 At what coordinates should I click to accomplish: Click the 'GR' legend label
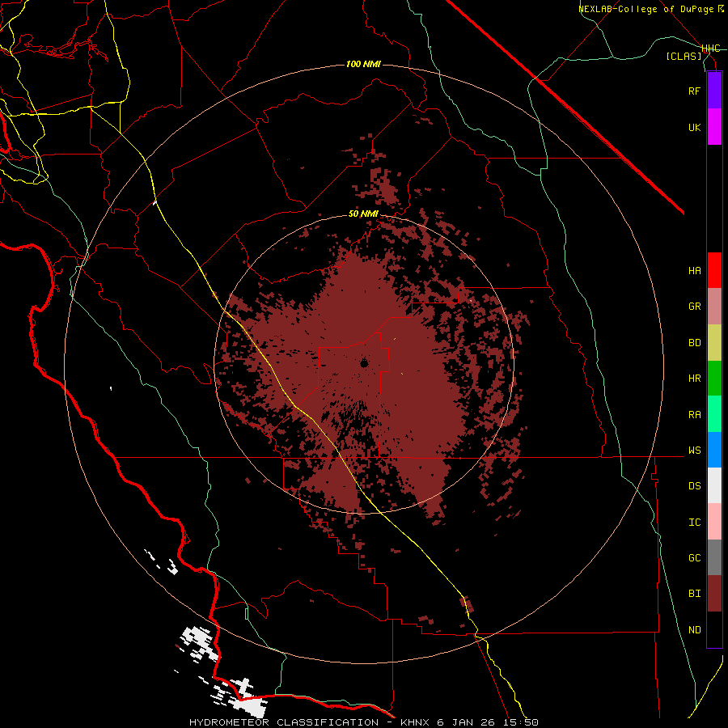click(x=694, y=307)
